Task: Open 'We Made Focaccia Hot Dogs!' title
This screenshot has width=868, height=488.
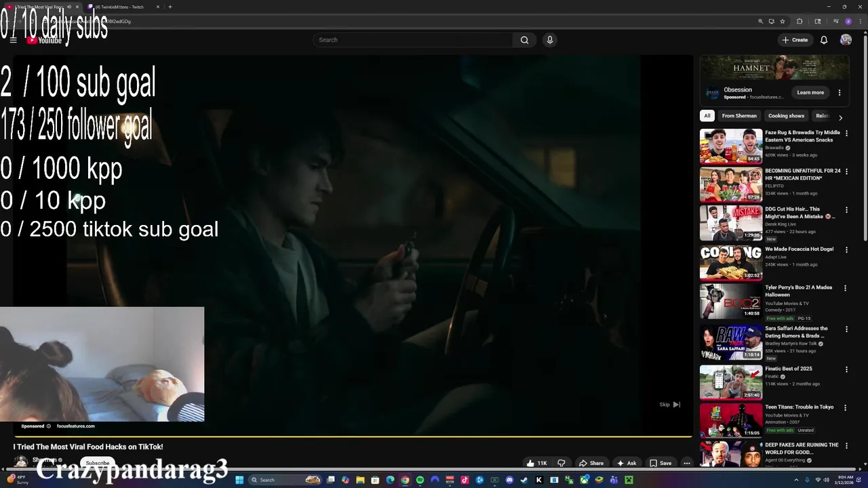Action: tap(799, 249)
